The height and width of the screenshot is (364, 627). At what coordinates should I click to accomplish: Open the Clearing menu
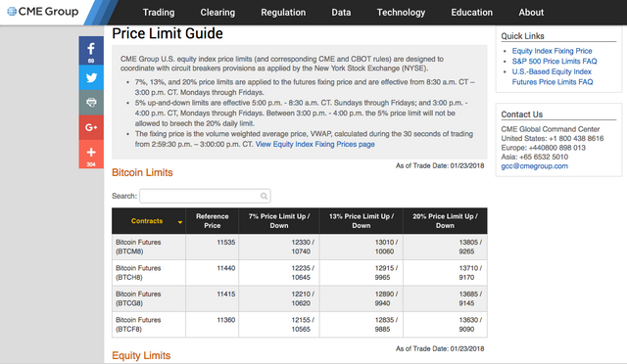coord(217,13)
